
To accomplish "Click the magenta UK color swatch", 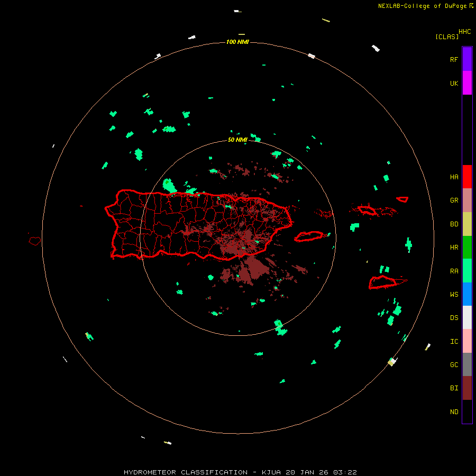I will tap(467, 83).
